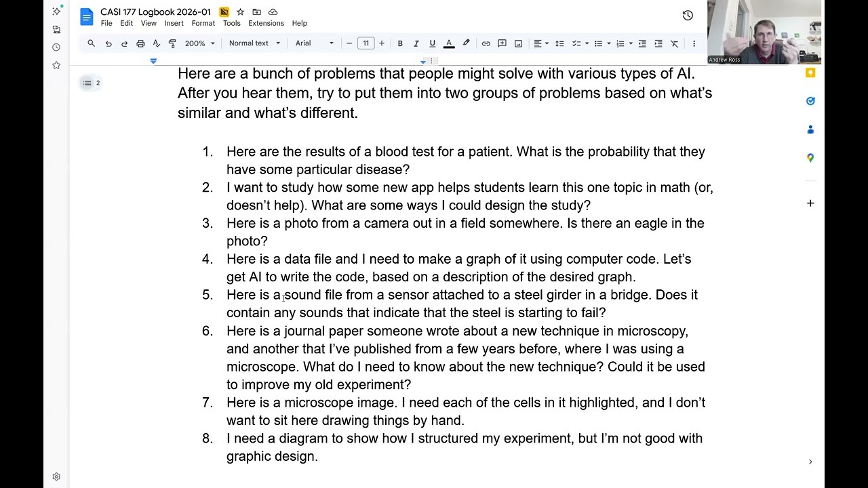Toggle italic formatting
Screen dimensions: 868x488
click(x=416, y=43)
